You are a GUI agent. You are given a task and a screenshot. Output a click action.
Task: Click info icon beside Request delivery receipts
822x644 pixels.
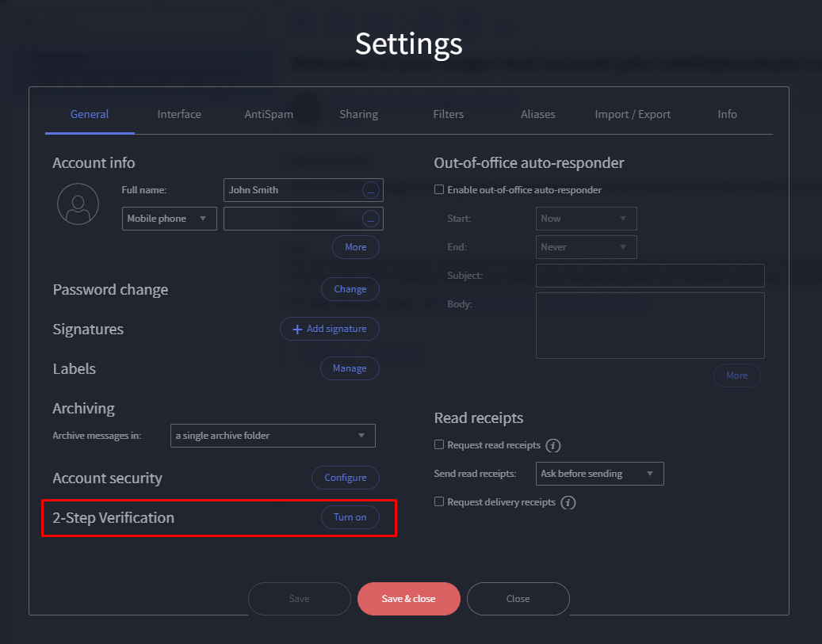tap(568, 502)
